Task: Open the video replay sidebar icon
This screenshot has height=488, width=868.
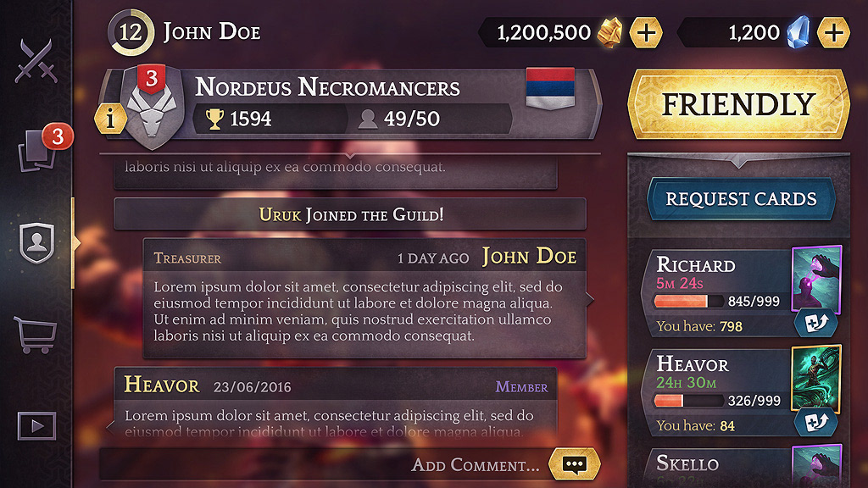Action: tap(36, 426)
